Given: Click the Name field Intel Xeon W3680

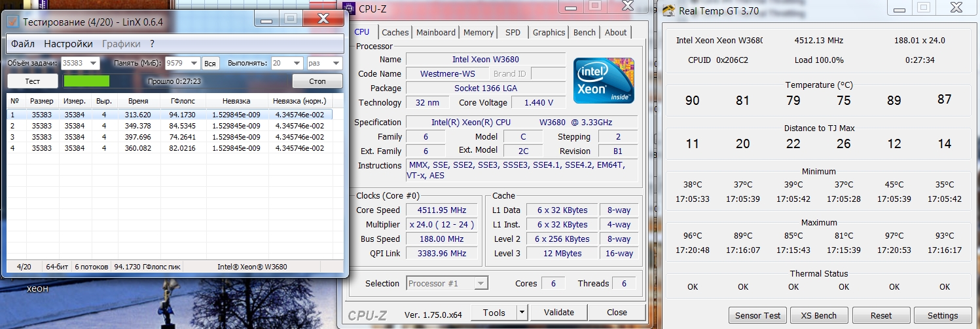Looking at the screenshot, I should [x=486, y=59].
